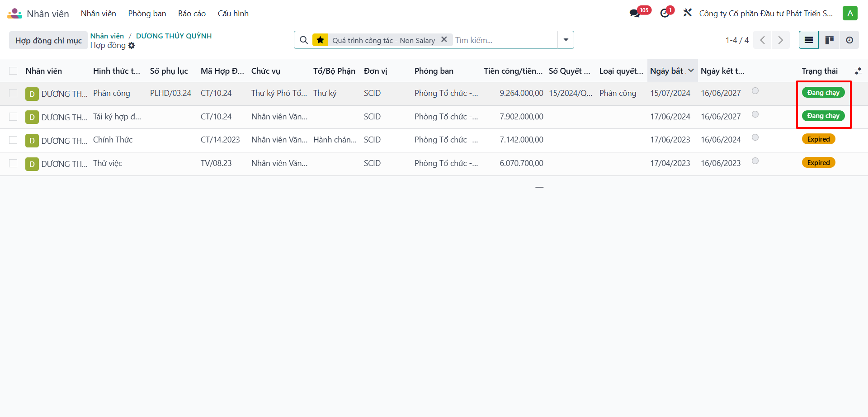Remove the Quá trình công tác filter
This screenshot has width=868, height=417.
pos(444,40)
